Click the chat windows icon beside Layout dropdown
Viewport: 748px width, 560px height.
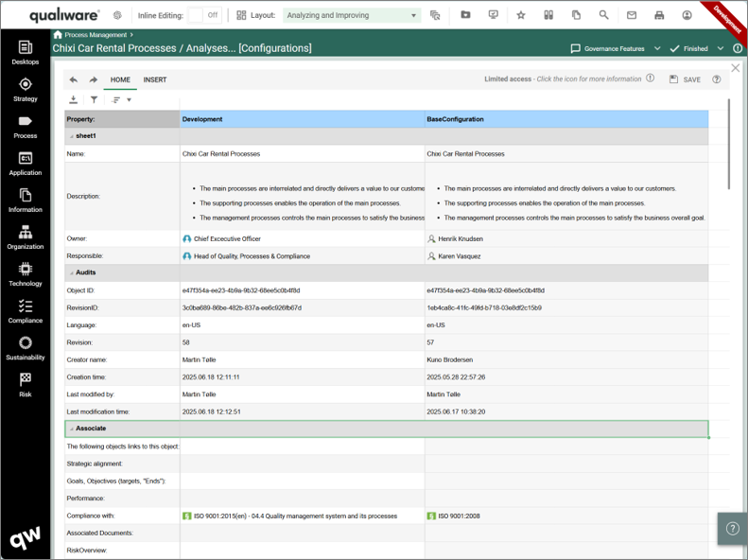pyautogui.click(x=435, y=15)
